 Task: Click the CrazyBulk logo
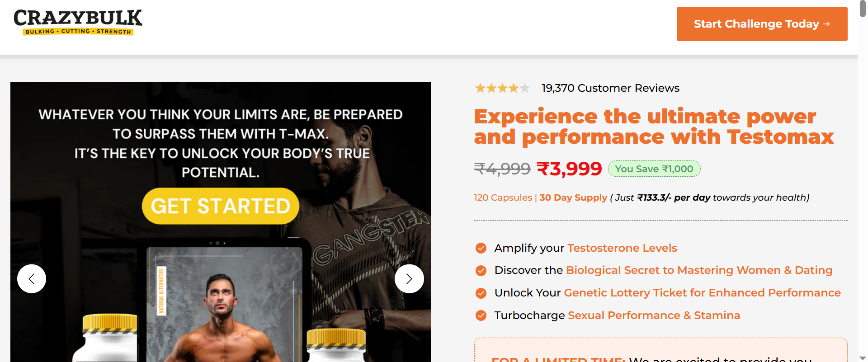pos(78,22)
